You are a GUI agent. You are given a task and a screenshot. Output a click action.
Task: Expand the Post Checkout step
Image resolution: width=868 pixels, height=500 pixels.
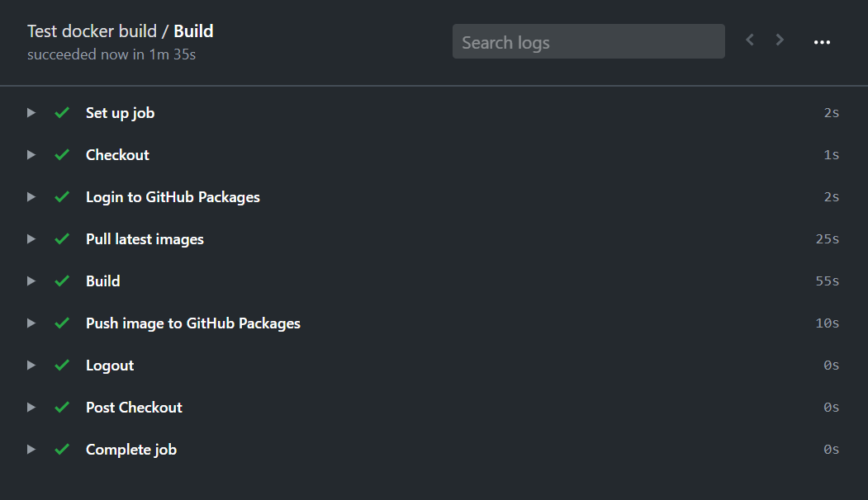coord(31,407)
